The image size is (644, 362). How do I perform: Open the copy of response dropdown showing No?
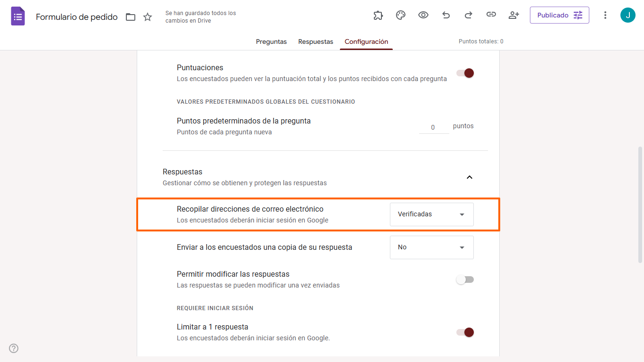[432, 247]
